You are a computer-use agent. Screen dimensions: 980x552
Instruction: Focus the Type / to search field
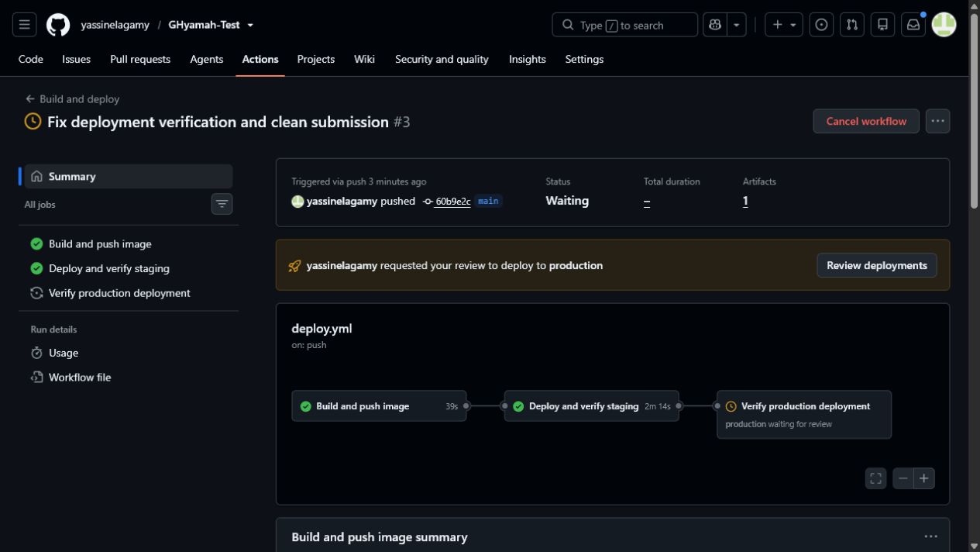click(x=624, y=25)
